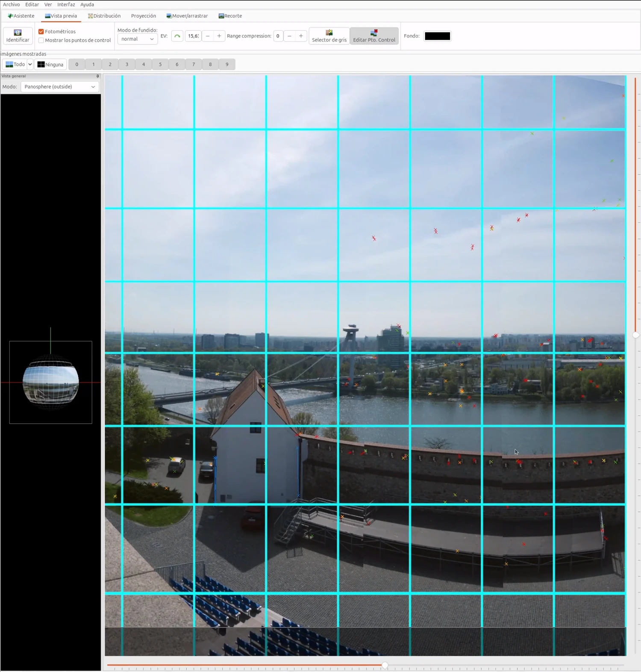Reset the EV exposure with green arrow
Viewport: 641px width, 672px height.
pyautogui.click(x=177, y=36)
